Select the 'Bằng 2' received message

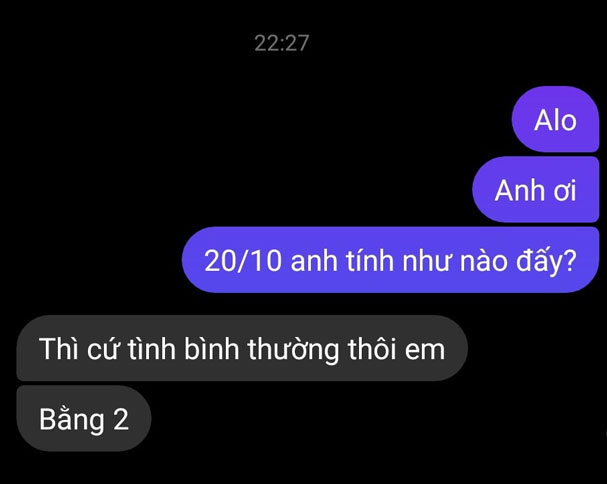84,418
